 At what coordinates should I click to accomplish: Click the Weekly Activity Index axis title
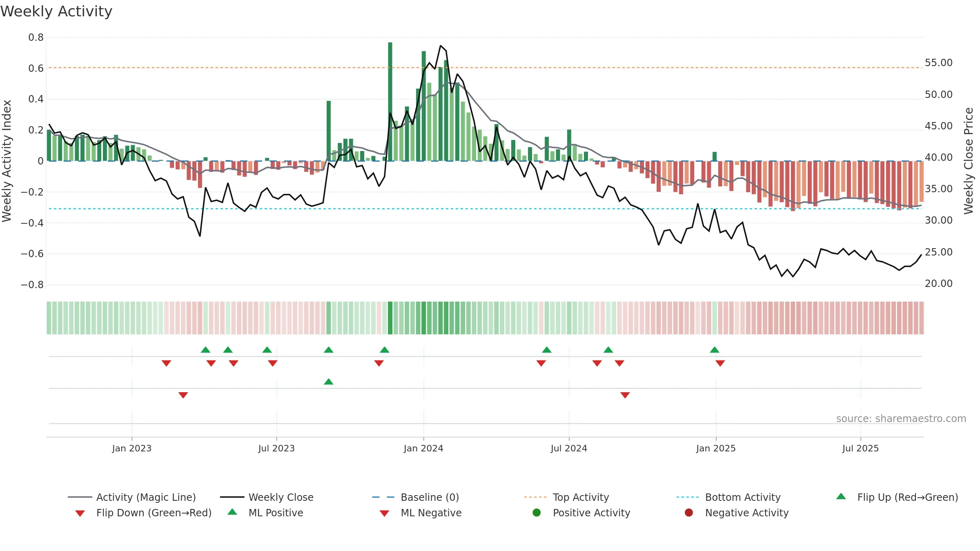point(7,161)
